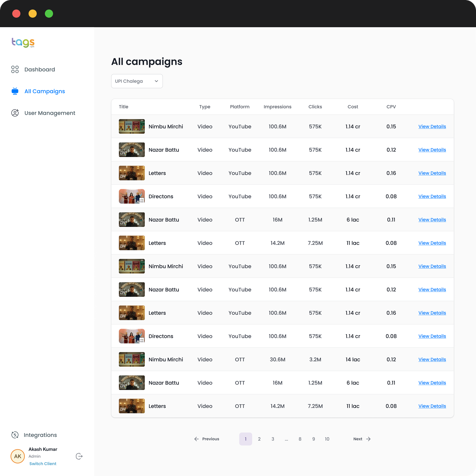Click the All Campaigns sidebar icon
The width and height of the screenshot is (476, 476).
(x=15, y=91)
